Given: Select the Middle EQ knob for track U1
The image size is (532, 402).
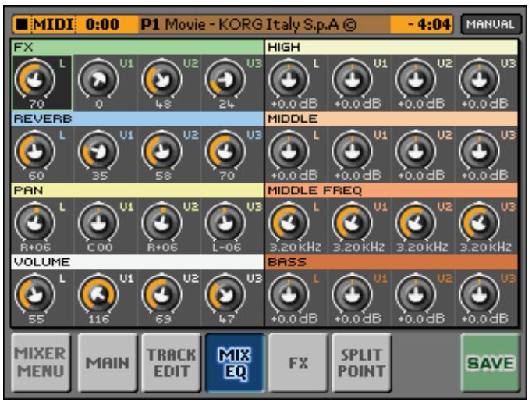Looking at the screenshot, I should click(x=353, y=151).
